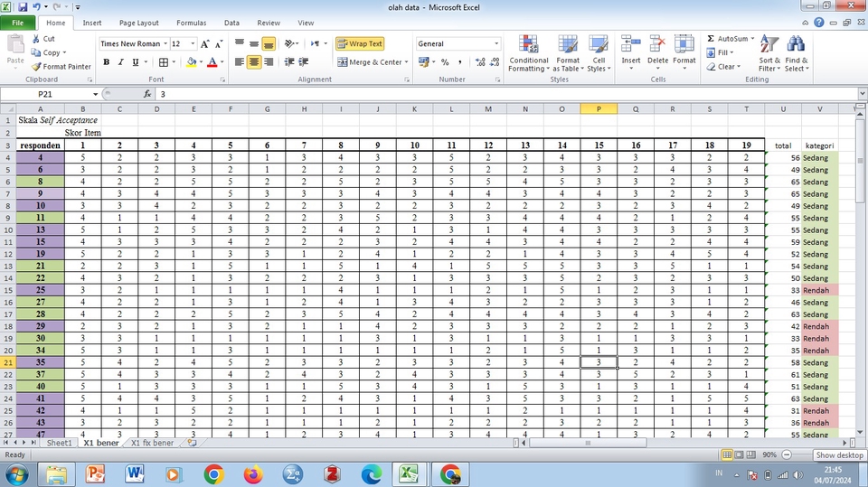Open Find & Select binoculars icon
Screen dimensions: 868x487
pos(796,45)
